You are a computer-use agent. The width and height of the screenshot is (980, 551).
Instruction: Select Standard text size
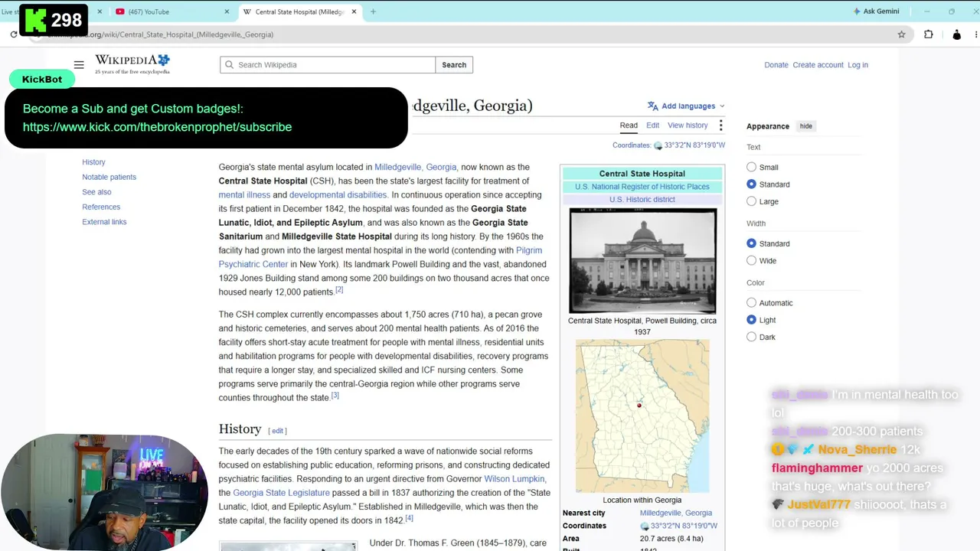[751, 184]
